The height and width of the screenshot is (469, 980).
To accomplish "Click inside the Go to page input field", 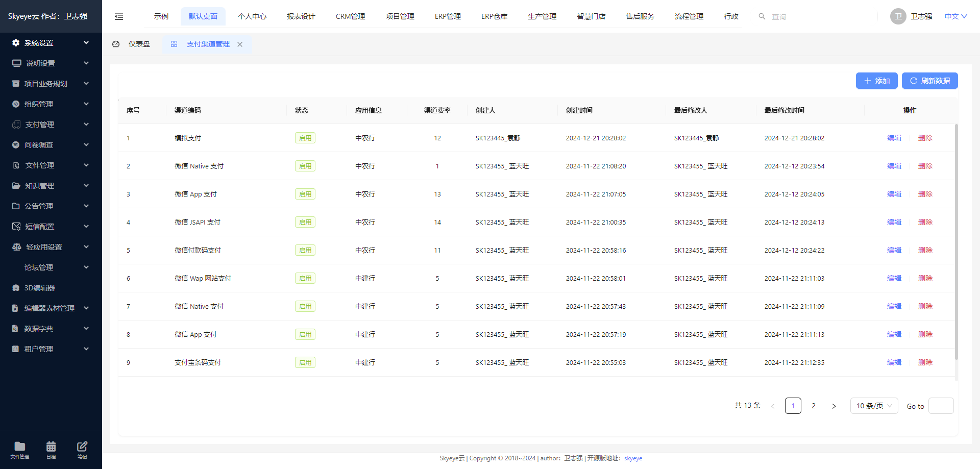I will 941,406.
